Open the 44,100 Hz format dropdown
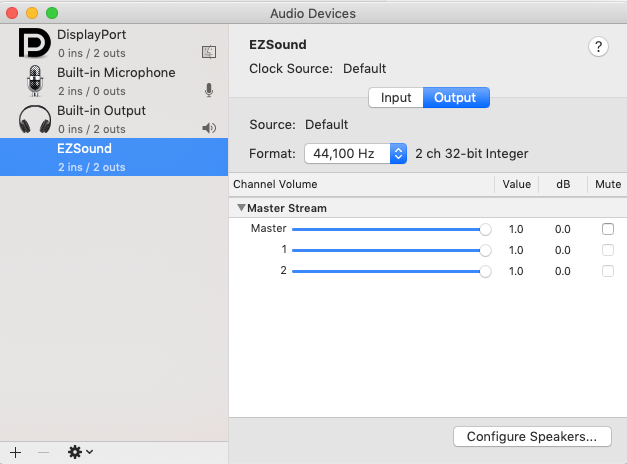The image size is (627, 464). pyautogui.click(x=356, y=154)
